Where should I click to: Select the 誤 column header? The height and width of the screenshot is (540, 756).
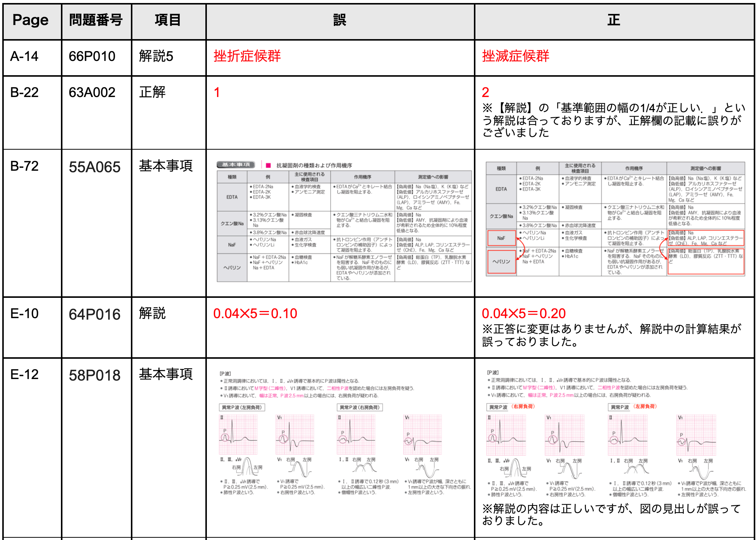click(x=340, y=21)
